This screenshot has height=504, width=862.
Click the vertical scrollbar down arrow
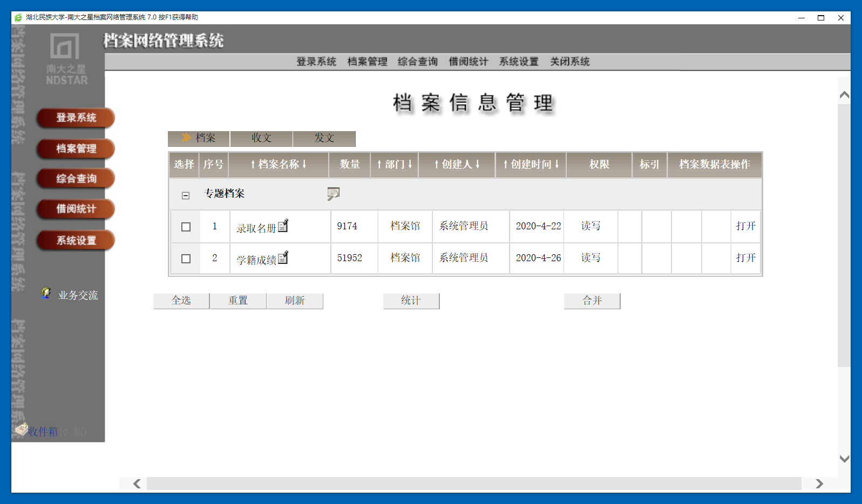844,459
